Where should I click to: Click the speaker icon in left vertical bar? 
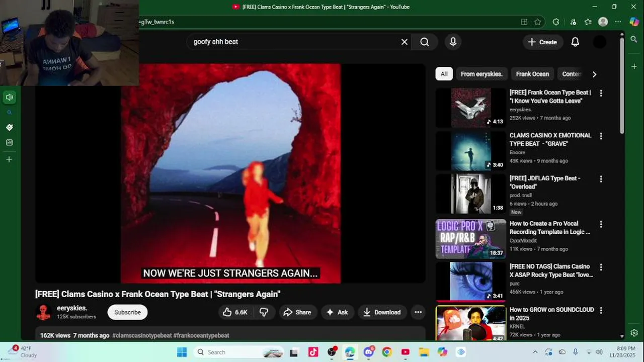pyautogui.click(x=9, y=97)
